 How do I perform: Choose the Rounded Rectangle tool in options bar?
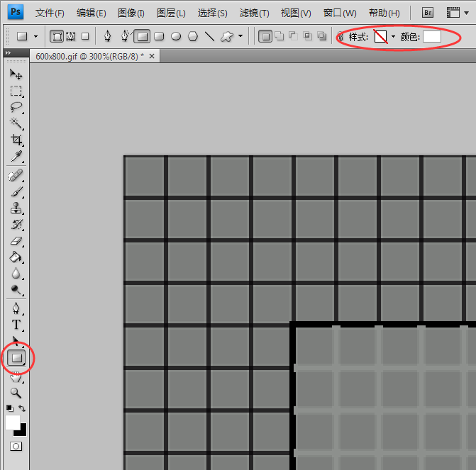(x=159, y=37)
